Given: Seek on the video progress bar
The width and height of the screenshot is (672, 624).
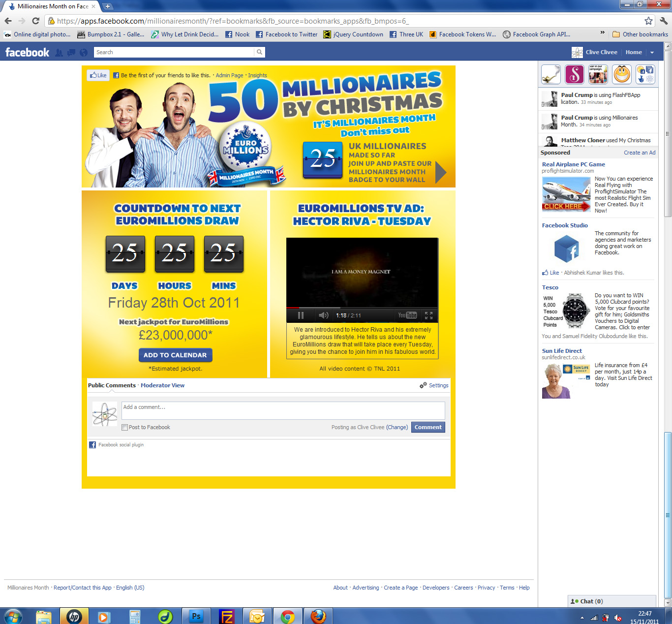Looking at the screenshot, I should (x=362, y=308).
